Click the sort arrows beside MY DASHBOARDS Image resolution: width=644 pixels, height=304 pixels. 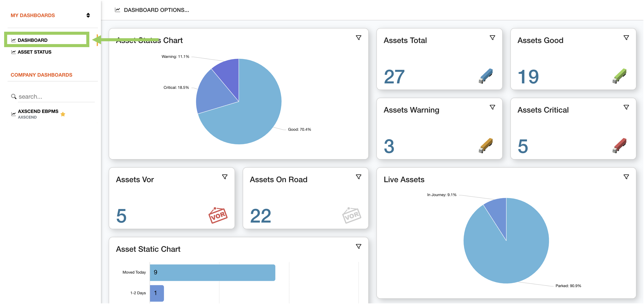(88, 15)
